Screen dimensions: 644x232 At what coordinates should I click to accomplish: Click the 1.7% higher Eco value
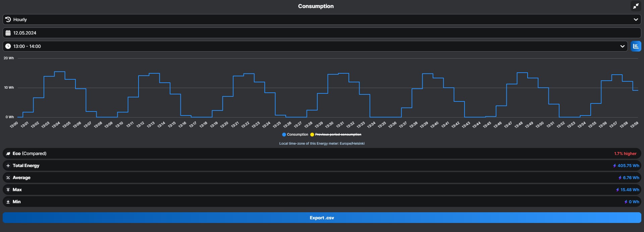coord(625,154)
